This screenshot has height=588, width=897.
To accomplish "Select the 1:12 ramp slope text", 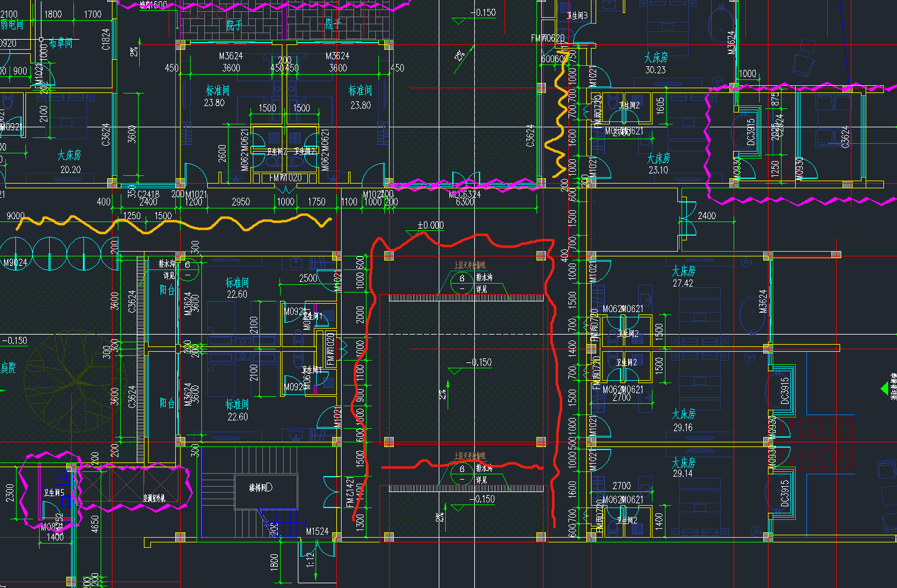I will [310, 560].
